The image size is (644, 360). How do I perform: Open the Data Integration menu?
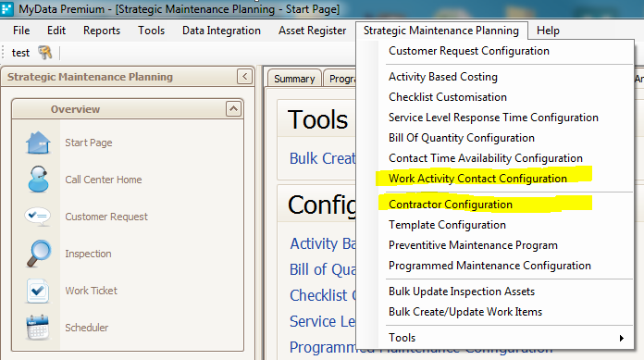click(x=221, y=31)
